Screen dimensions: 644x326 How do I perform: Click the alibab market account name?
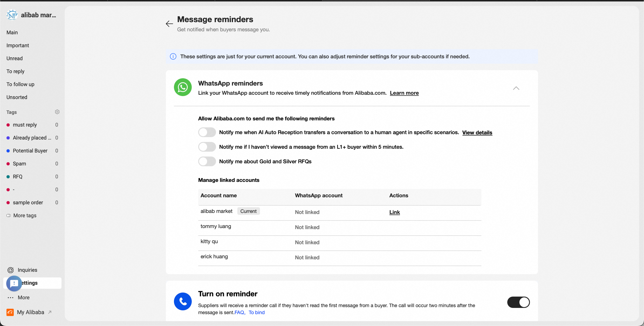pos(217,211)
